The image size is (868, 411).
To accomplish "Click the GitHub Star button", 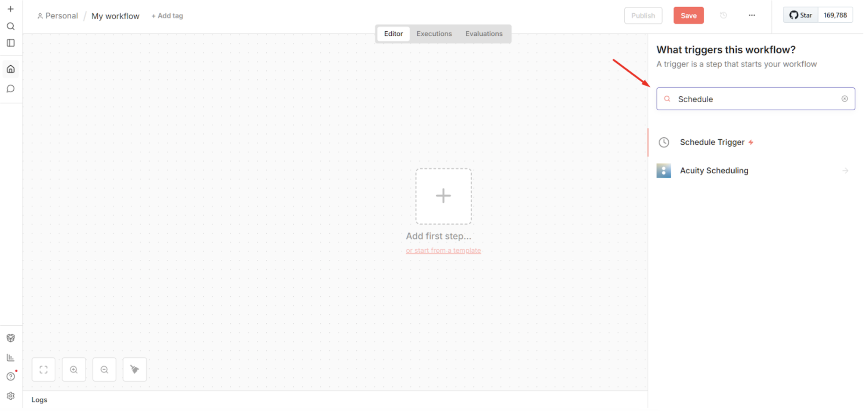I will click(x=801, y=15).
